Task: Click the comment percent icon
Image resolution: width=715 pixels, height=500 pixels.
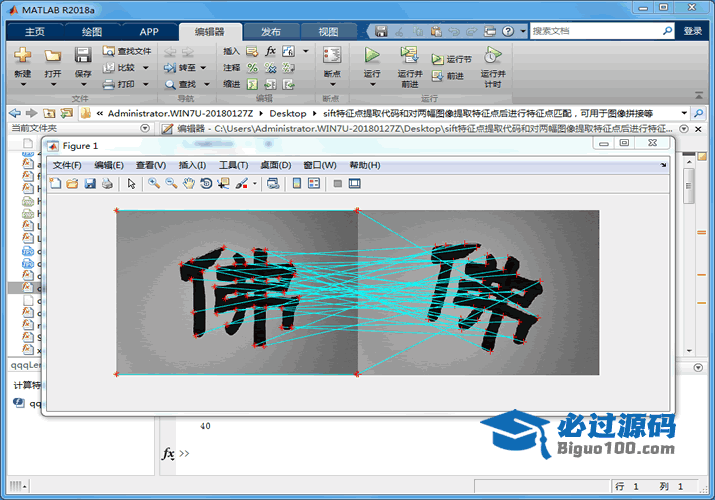Action: coord(252,68)
